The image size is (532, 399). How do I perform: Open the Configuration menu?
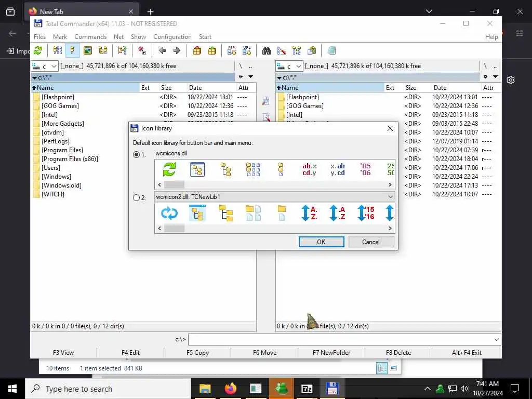coord(172,37)
